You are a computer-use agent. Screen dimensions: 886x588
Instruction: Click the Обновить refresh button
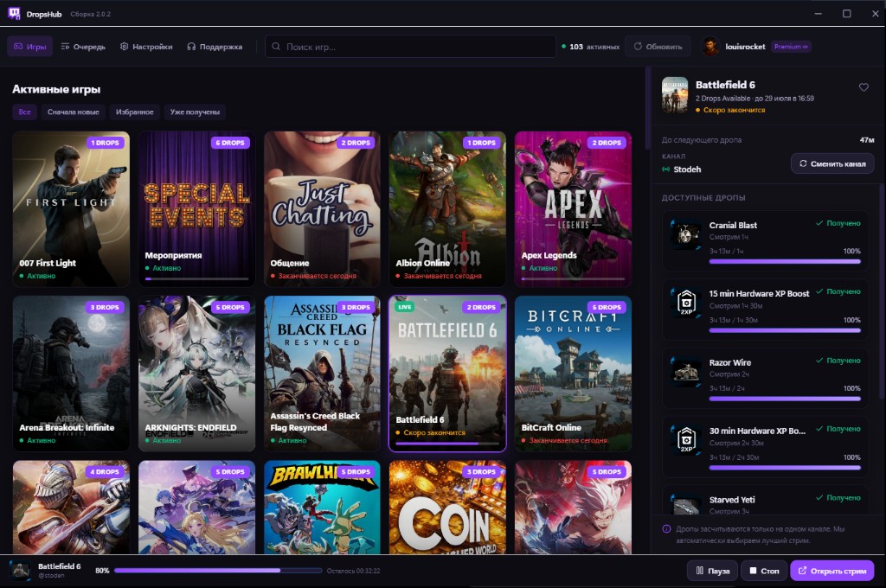tap(658, 47)
